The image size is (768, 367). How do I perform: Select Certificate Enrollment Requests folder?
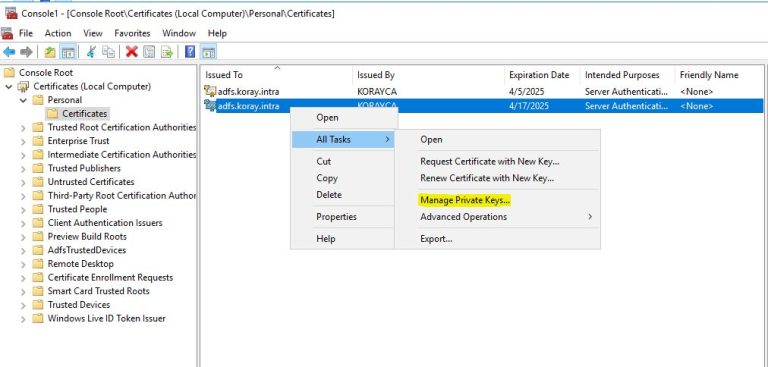click(110, 277)
